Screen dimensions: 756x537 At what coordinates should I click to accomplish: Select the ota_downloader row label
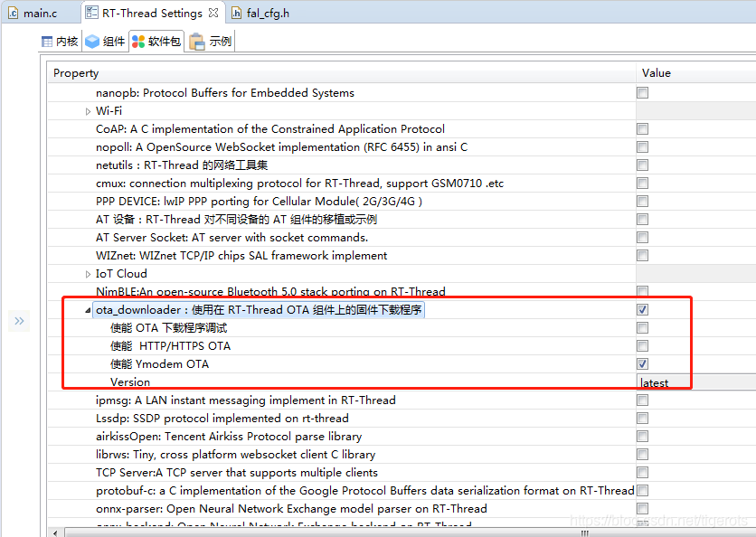tap(259, 309)
